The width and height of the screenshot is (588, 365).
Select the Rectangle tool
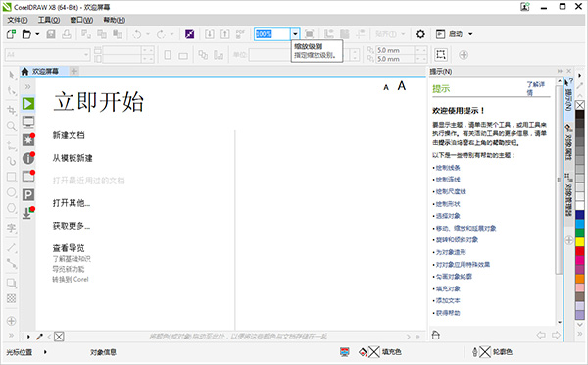point(12,177)
